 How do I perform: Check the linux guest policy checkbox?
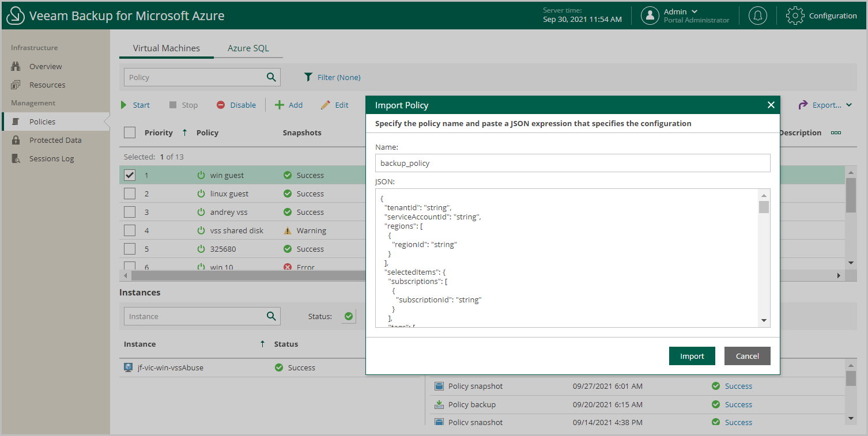(x=130, y=194)
